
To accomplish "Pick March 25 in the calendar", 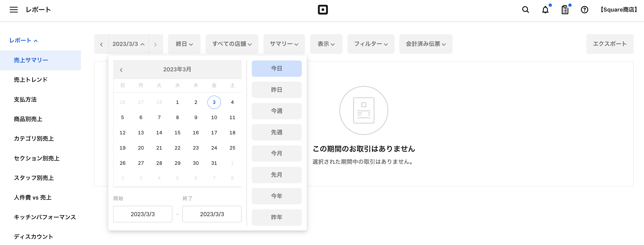I will click(x=232, y=148).
